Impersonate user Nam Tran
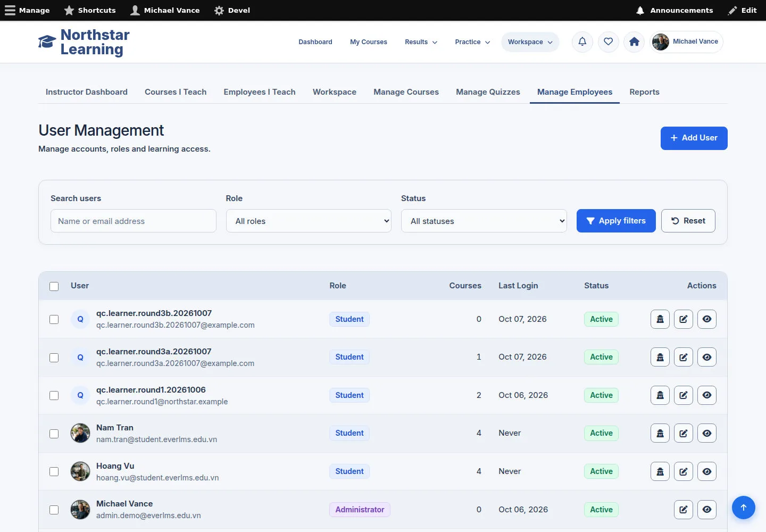Image resolution: width=766 pixels, height=532 pixels. click(x=660, y=433)
